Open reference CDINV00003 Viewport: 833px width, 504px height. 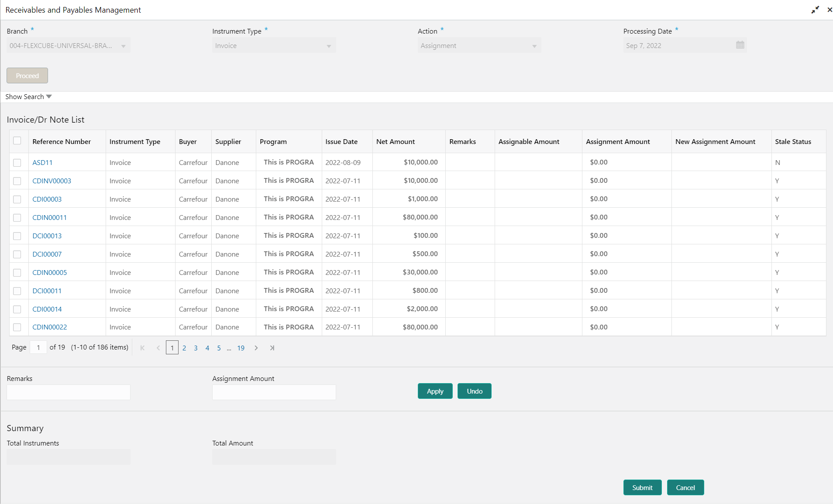[52, 181]
